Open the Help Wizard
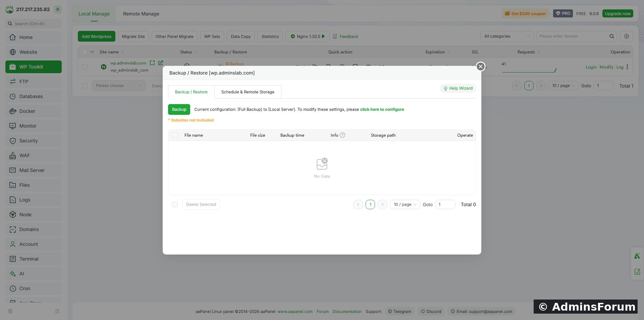Screen dimensions: 644x320 click(458, 88)
